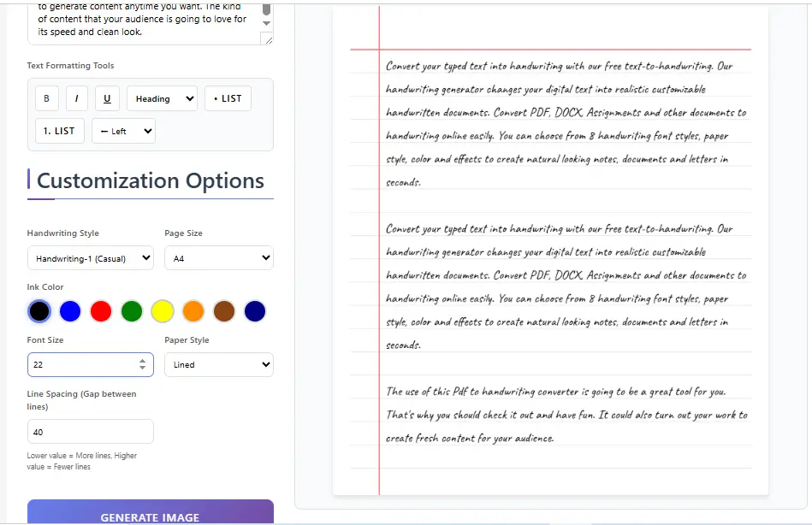Image resolution: width=812 pixels, height=525 pixels.
Task: Click inside the Line Spacing input field
Action: tap(90, 431)
